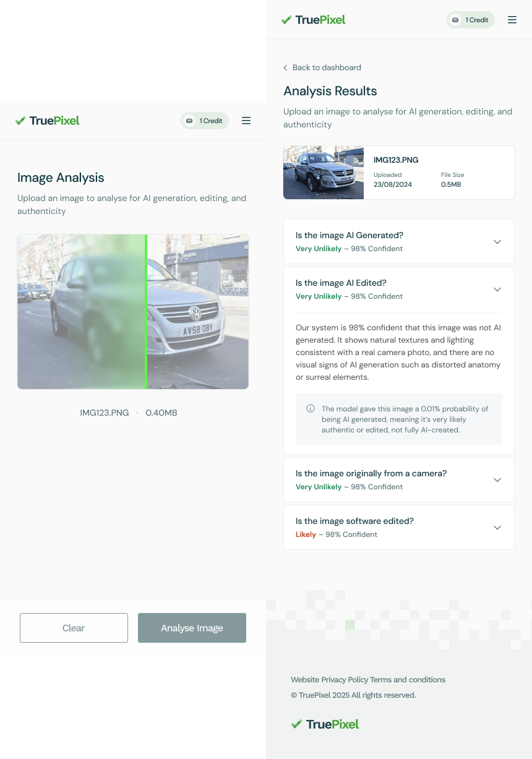
Task: Click the Analyse Image button
Action: pyautogui.click(x=192, y=628)
